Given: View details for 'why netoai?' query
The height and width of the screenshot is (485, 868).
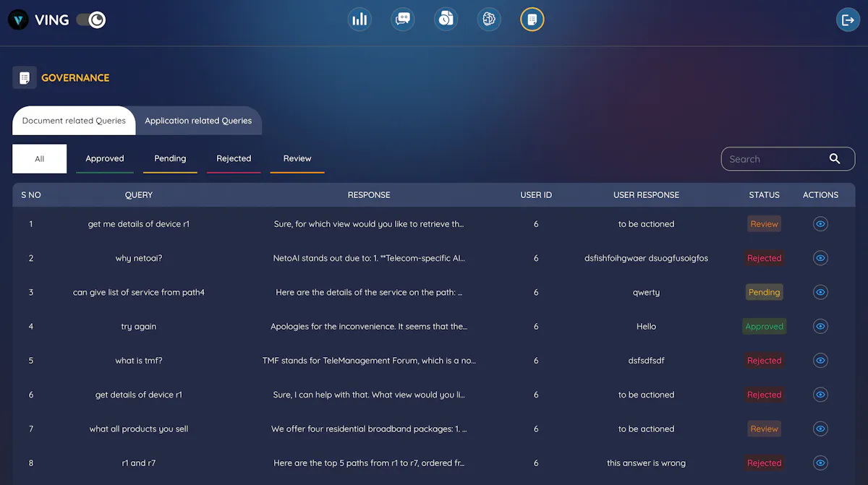Looking at the screenshot, I should [820, 258].
